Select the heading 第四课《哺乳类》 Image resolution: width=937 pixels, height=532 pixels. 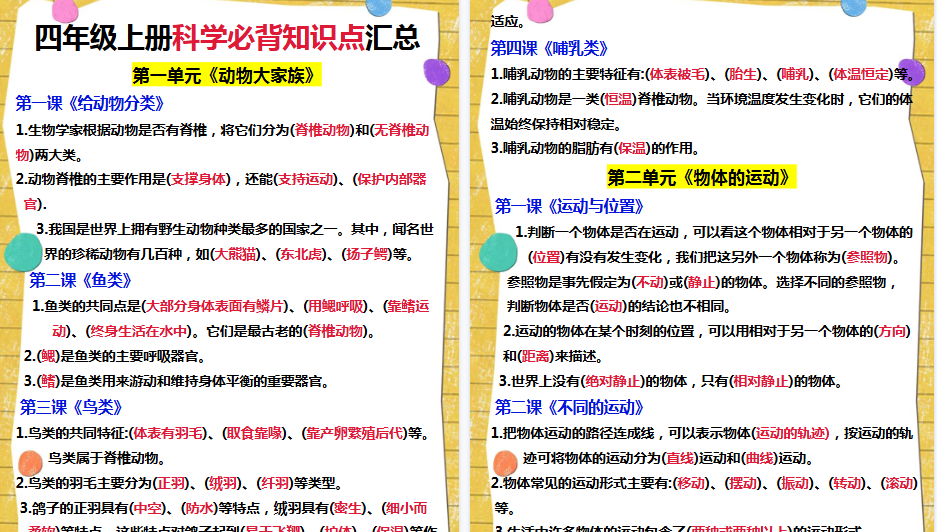pyautogui.click(x=549, y=48)
